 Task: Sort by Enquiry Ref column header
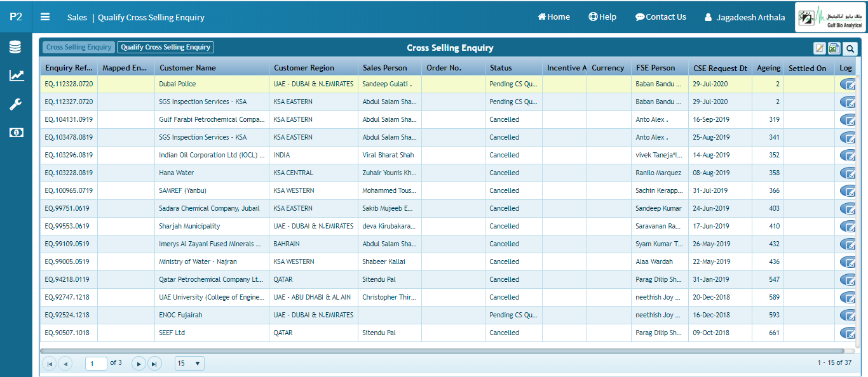tap(69, 68)
